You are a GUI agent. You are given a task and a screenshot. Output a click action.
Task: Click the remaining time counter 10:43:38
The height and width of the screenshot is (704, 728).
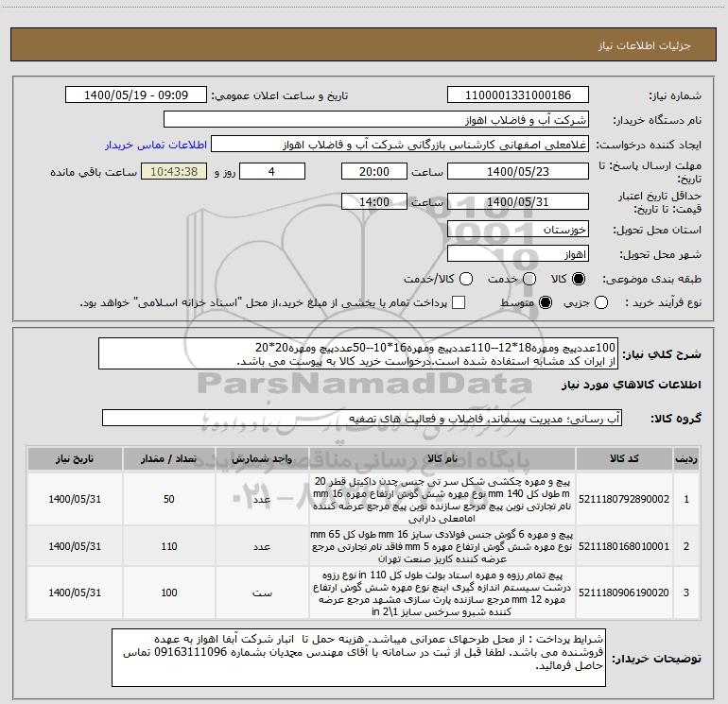[174, 172]
